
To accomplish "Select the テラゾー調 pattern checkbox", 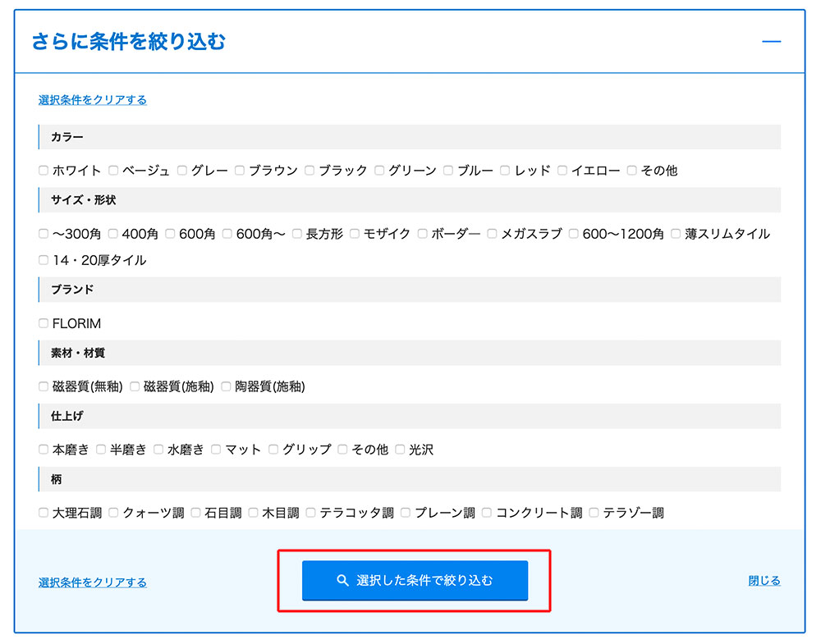I will click(x=594, y=513).
